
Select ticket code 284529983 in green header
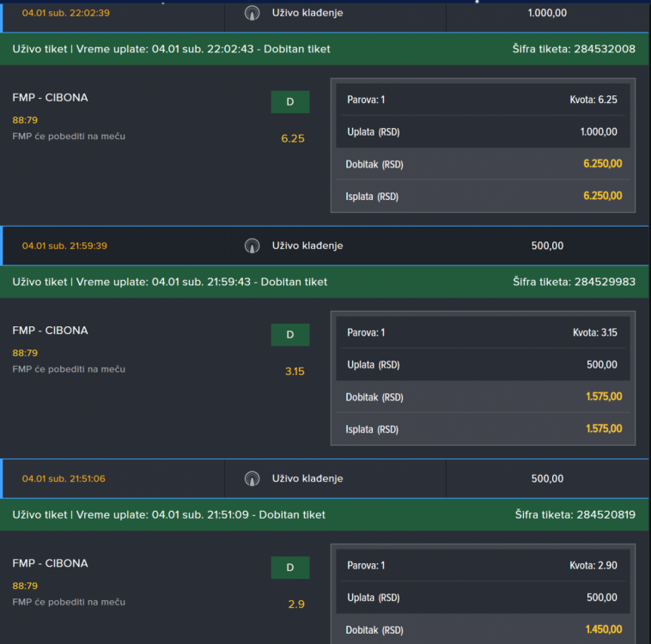pyautogui.click(x=604, y=282)
